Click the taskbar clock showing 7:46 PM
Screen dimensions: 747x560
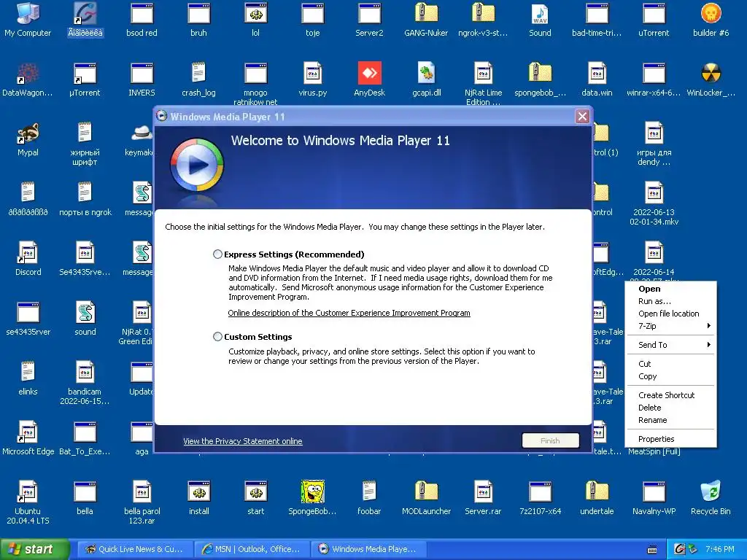click(720, 549)
